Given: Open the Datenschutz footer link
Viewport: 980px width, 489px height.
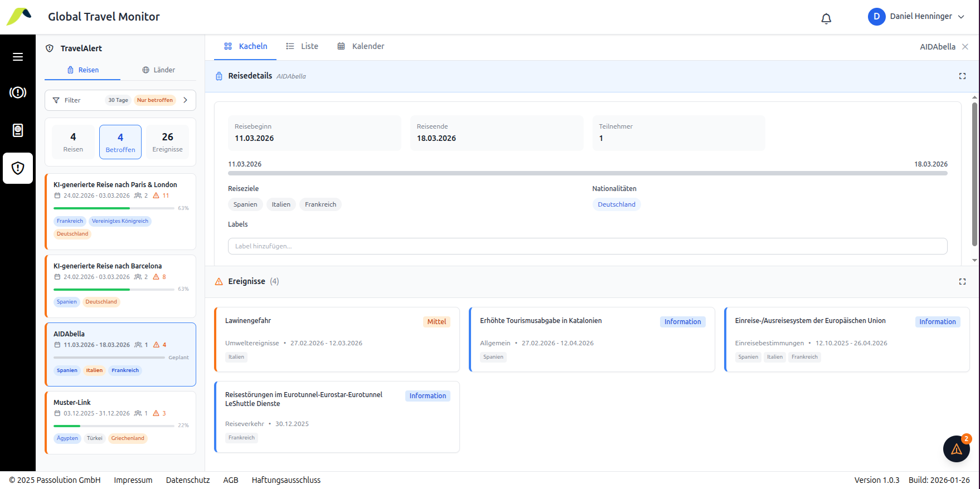Looking at the screenshot, I should (x=188, y=480).
